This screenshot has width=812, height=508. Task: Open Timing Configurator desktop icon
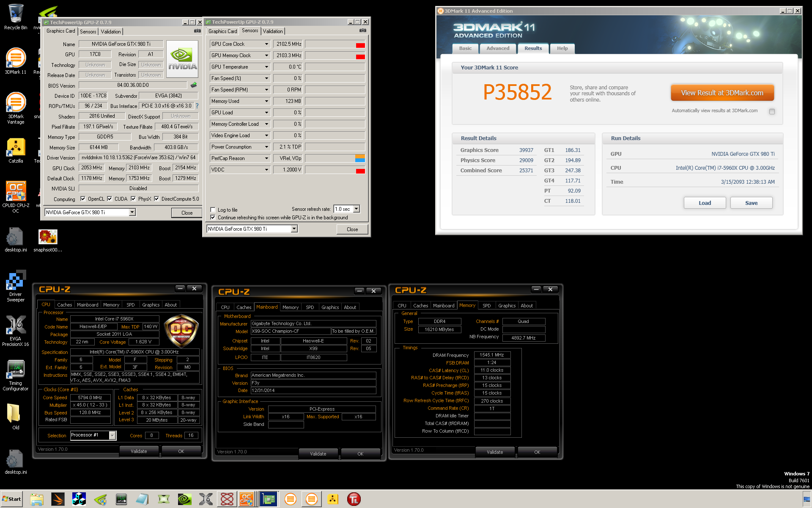16,375
